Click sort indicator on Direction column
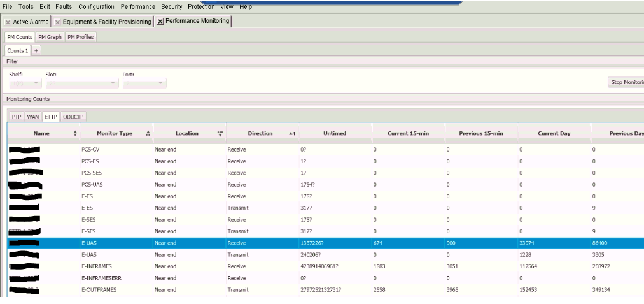 click(x=292, y=133)
